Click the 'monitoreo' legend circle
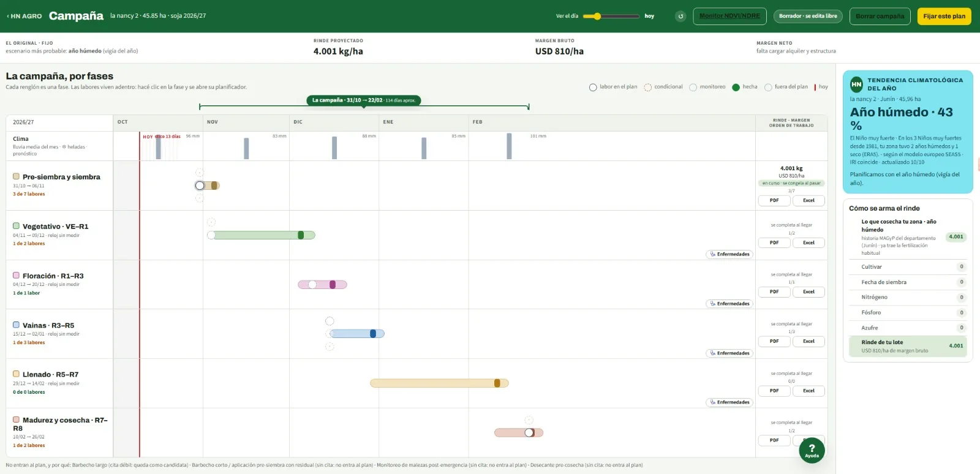Screen dimensions: 980x474 (x=693, y=88)
